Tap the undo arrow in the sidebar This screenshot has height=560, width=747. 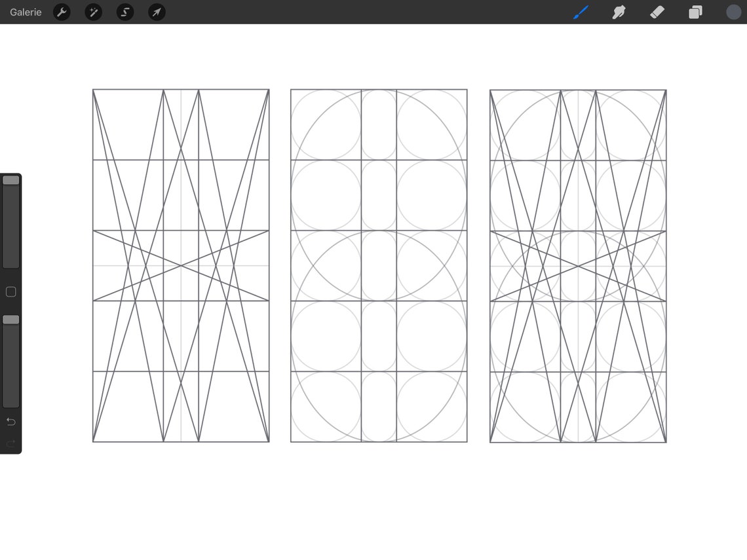click(x=10, y=422)
